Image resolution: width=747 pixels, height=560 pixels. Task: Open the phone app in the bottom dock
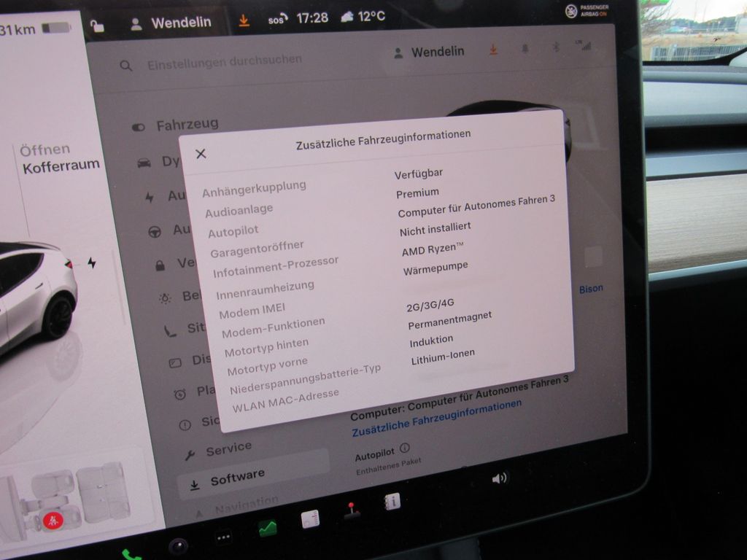coord(131,554)
